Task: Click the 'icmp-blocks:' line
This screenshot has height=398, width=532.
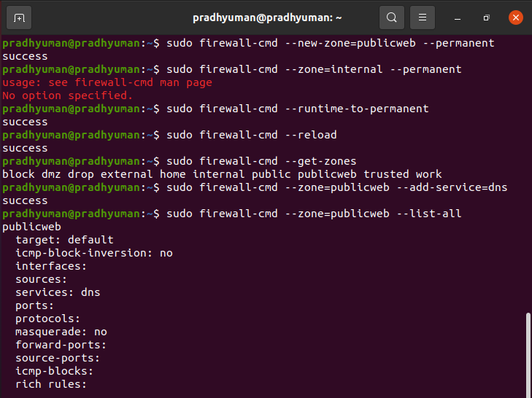Action: pos(54,371)
